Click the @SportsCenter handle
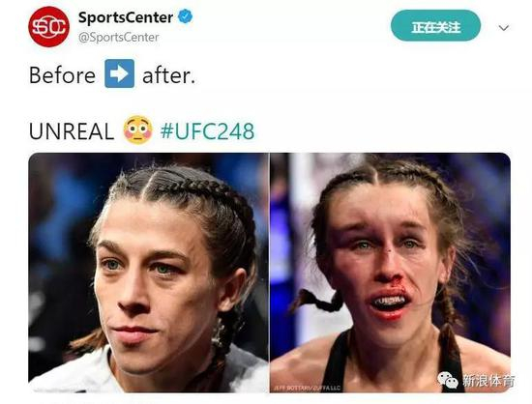This screenshot has height=404, width=532. 118,38
